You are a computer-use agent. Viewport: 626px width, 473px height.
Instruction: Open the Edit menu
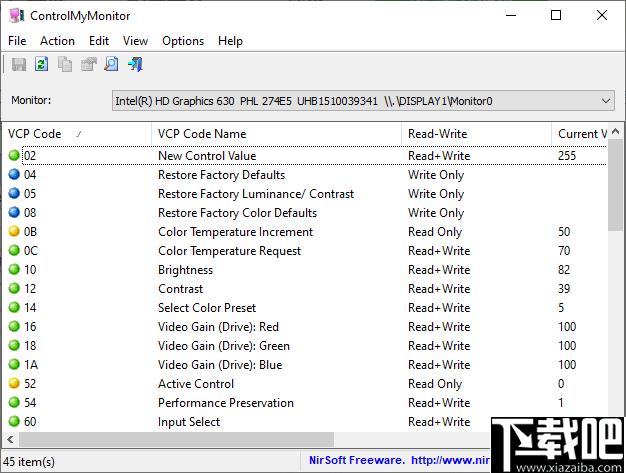99,41
